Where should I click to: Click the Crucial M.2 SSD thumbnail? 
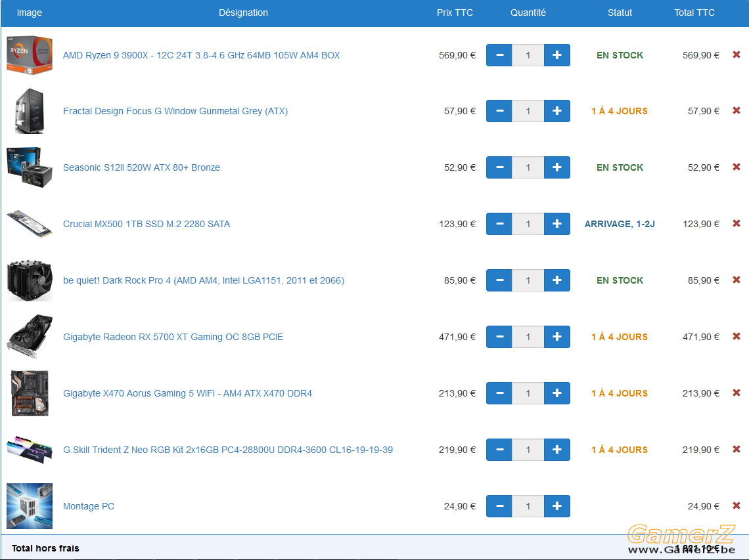(30, 223)
